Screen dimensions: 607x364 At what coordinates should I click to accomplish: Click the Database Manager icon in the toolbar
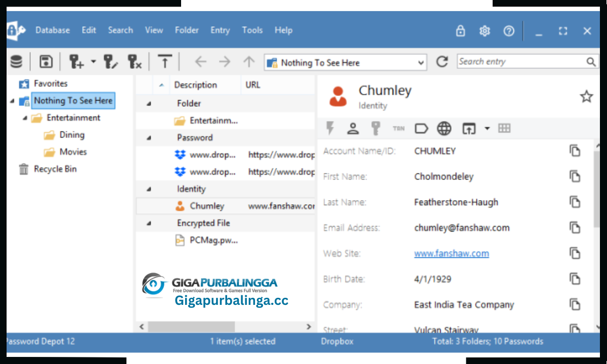pyautogui.click(x=16, y=62)
